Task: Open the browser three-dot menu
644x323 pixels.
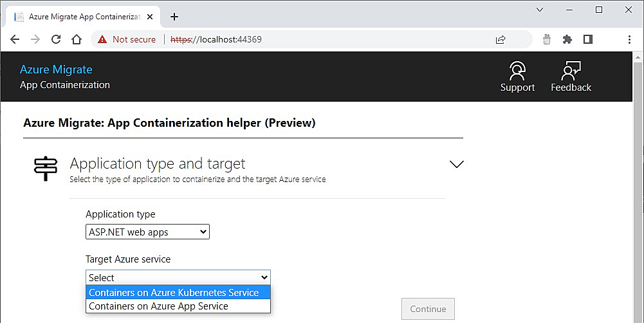Action: [x=629, y=39]
